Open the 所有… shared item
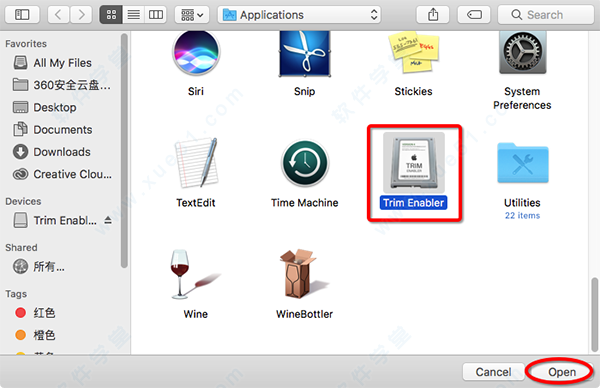 click(x=39, y=266)
